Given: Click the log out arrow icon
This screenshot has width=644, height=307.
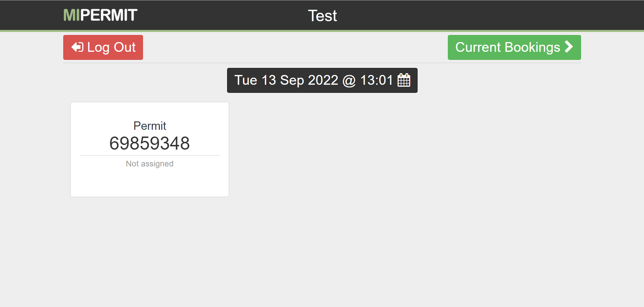Looking at the screenshot, I should tap(77, 47).
